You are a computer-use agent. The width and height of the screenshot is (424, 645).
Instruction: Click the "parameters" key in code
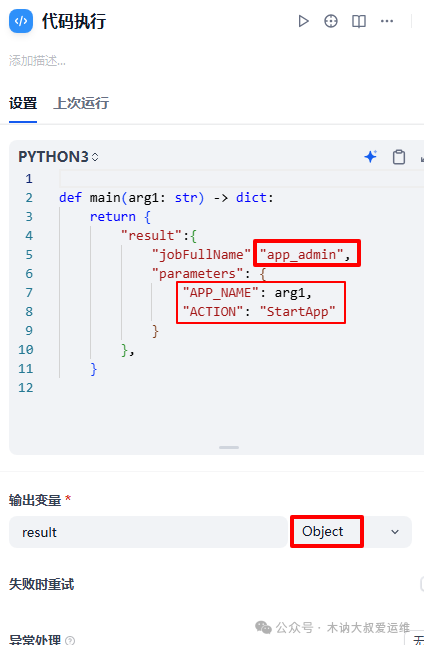pos(197,274)
